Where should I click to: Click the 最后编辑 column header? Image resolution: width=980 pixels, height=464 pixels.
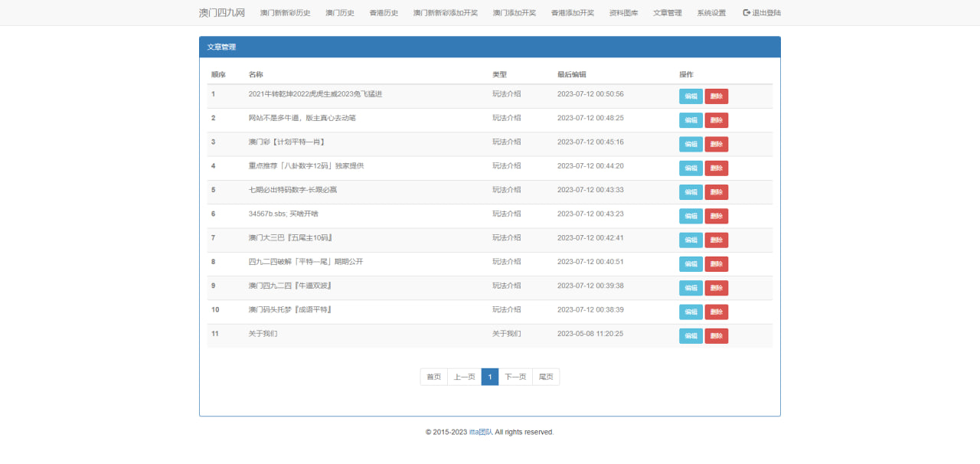[572, 74]
